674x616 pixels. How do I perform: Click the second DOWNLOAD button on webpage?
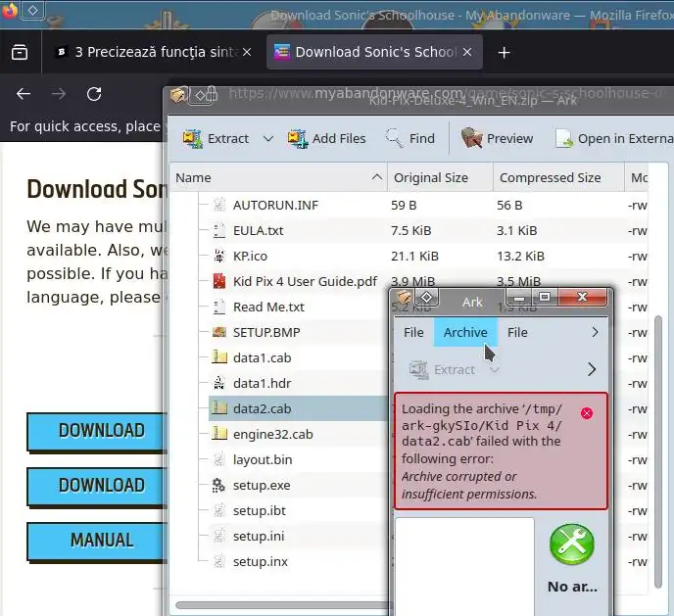point(97,486)
